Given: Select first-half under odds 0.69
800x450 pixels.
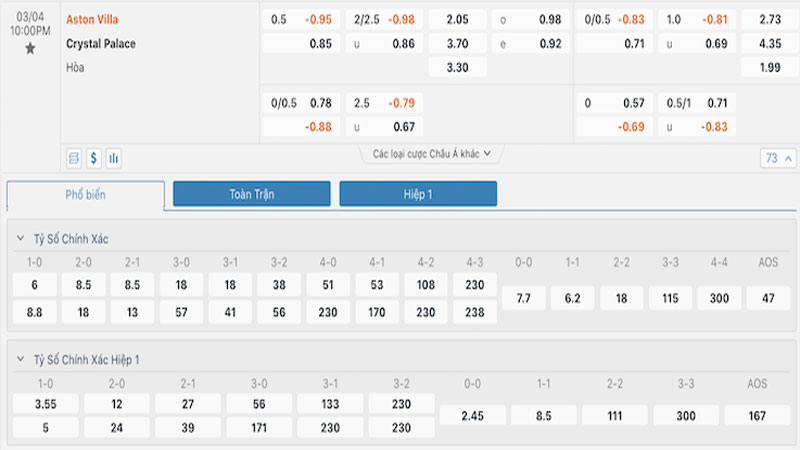Looking at the screenshot, I should (x=697, y=44).
